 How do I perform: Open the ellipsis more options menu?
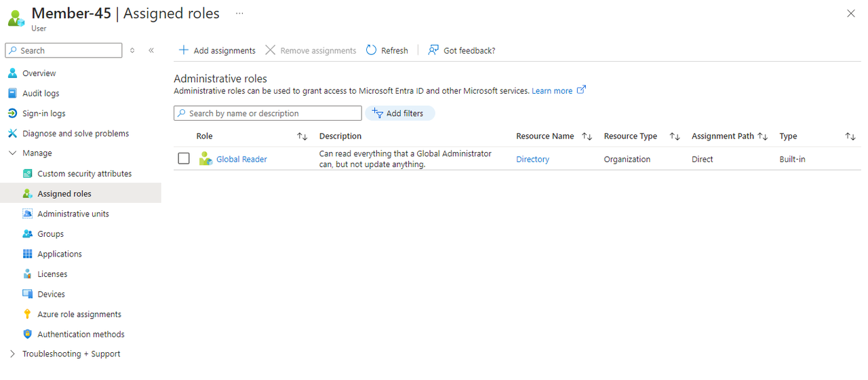click(x=239, y=14)
